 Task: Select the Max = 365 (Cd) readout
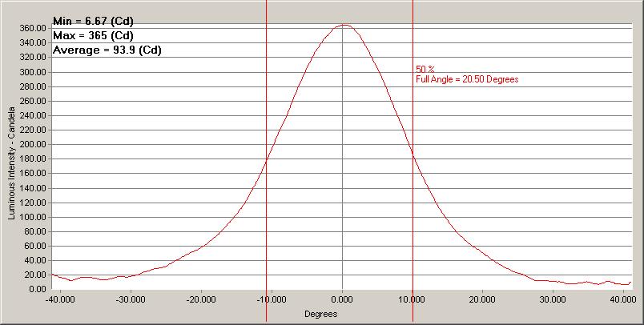pyautogui.click(x=92, y=35)
